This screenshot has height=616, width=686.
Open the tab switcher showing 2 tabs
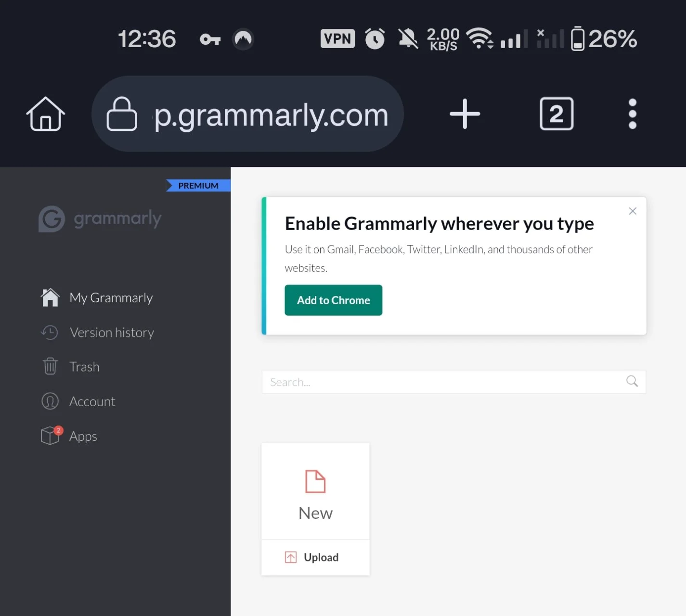557,114
